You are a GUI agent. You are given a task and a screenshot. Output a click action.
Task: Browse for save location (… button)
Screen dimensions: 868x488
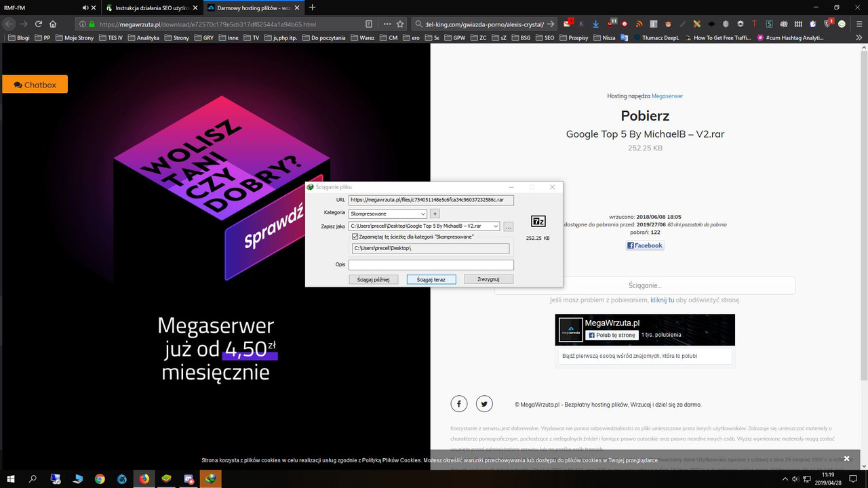pos(509,226)
